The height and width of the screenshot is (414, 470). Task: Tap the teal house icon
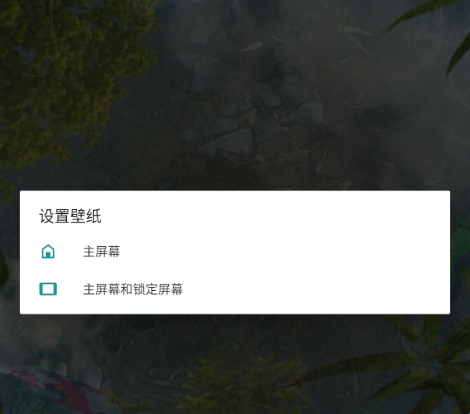pyautogui.click(x=48, y=252)
